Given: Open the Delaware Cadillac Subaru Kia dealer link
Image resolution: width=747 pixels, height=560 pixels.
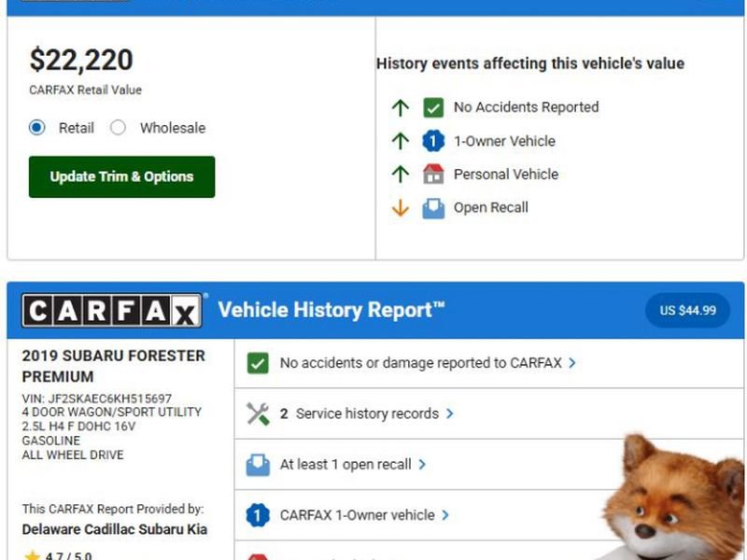Looking at the screenshot, I should pyautogui.click(x=115, y=529).
